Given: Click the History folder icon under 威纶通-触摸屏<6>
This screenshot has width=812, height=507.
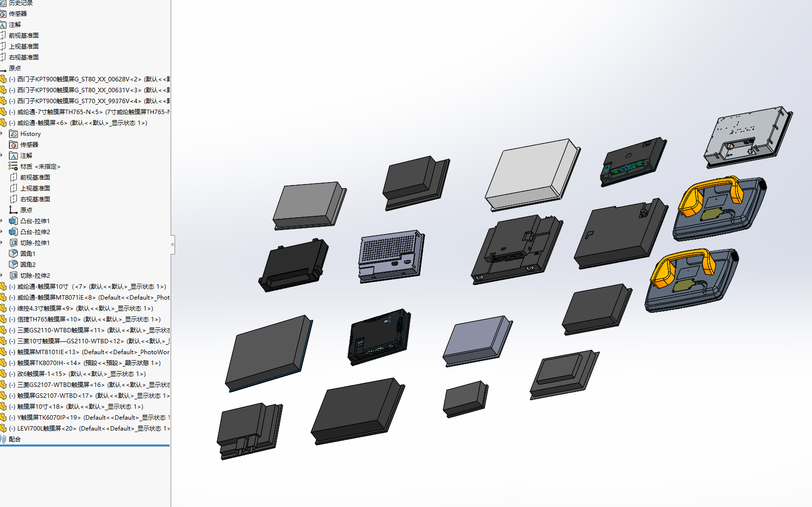Looking at the screenshot, I should click(x=14, y=134).
